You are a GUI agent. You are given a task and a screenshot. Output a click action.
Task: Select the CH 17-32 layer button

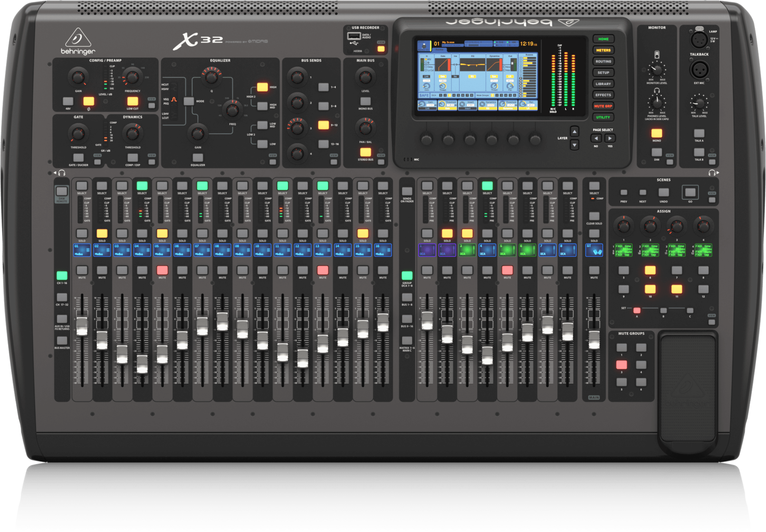[62, 297]
